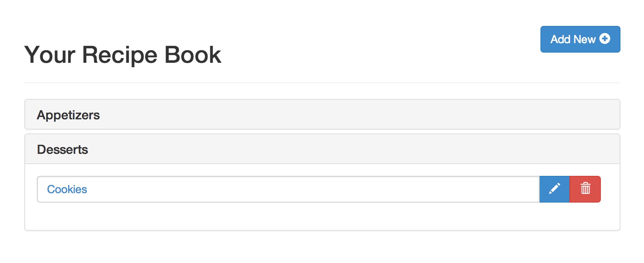Click the plus circle icon in Add New
644x263 pixels.
click(x=605, y=38)
